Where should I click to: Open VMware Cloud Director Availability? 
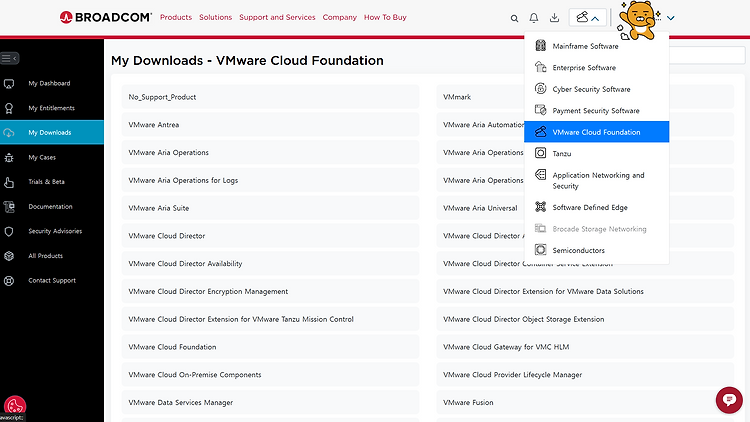(x=270, y=263)
